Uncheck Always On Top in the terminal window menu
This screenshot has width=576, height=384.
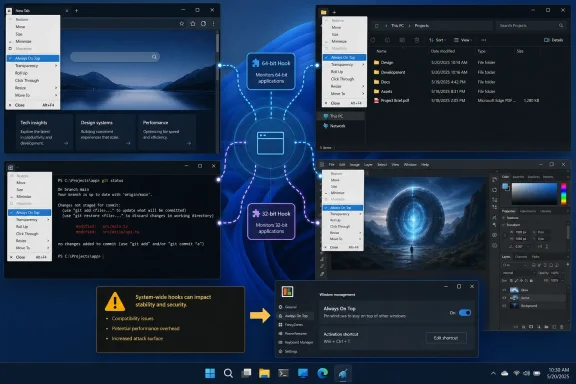29,212
